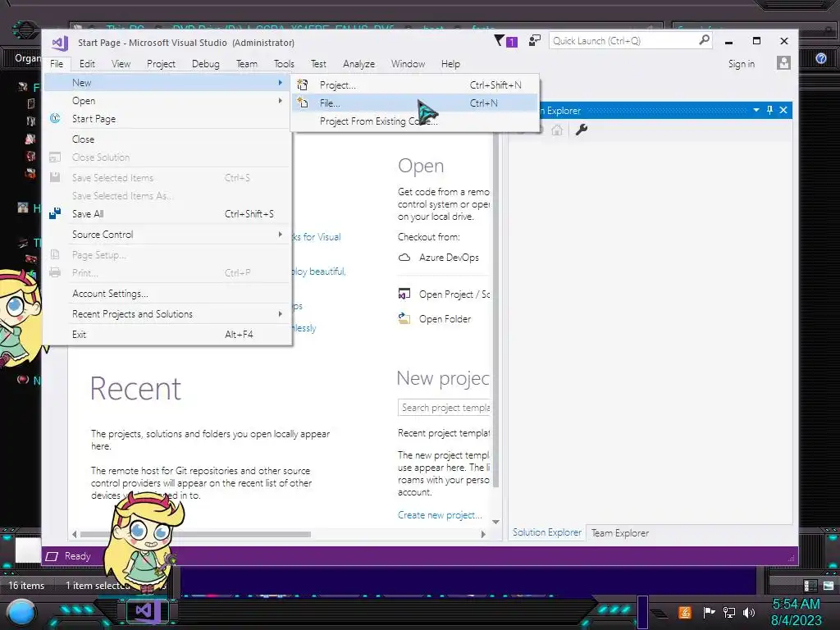The image size is (840, 630).
Task: Switch to Team Explorer tab
Action: tap(620, 533)
